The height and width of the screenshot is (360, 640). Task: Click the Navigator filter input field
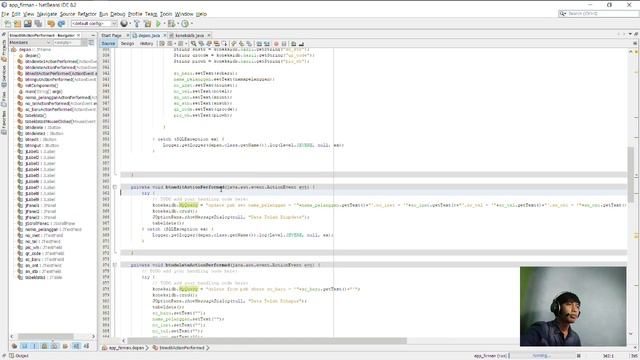click(67, 42)
